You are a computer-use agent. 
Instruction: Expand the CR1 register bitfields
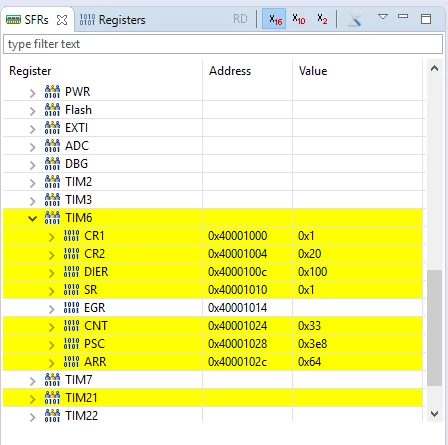(51, 237)
